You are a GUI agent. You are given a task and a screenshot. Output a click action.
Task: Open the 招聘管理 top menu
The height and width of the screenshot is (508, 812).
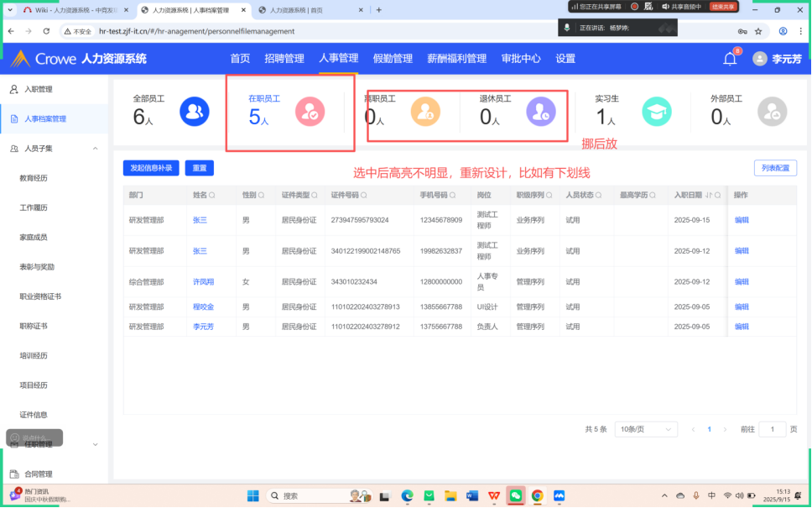click(x=284, y=59)
